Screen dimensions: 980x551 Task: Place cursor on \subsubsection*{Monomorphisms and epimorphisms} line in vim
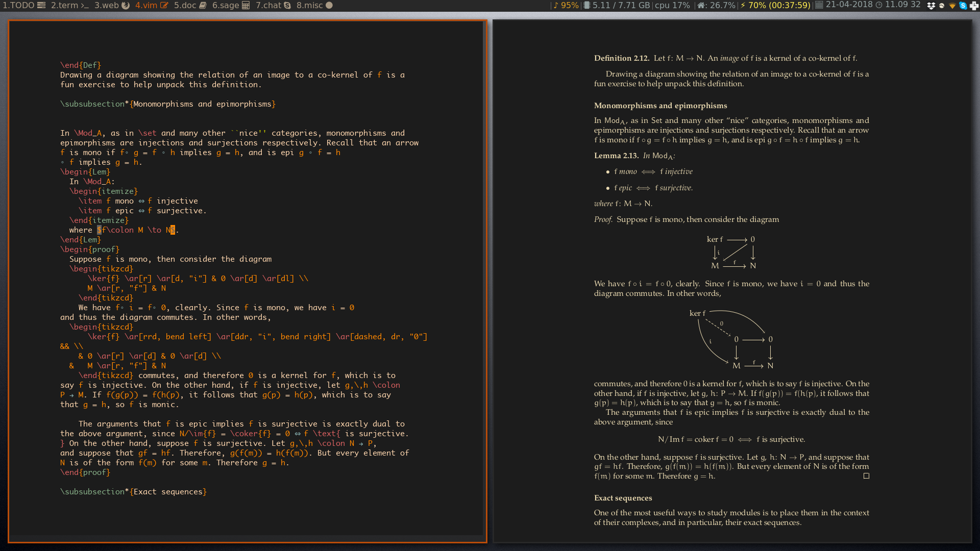(x=168, y=104)
